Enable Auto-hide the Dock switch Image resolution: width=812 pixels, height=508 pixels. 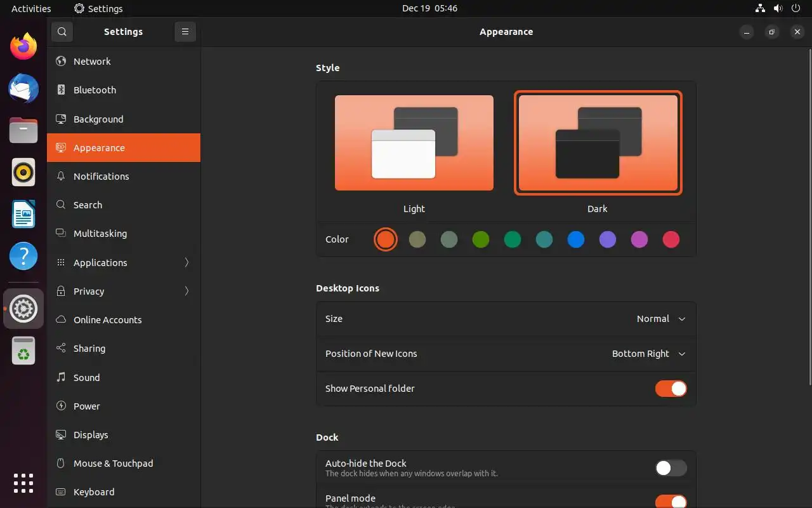tap(671, 468)
